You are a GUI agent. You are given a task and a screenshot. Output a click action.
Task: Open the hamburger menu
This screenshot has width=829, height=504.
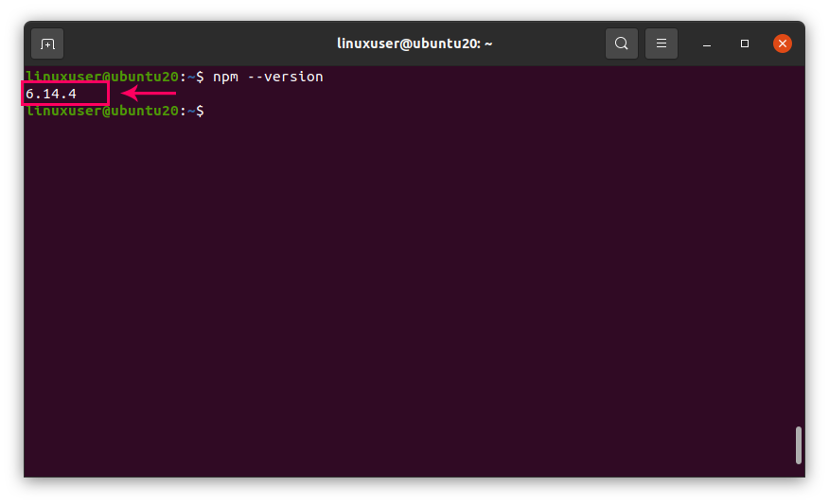(661, 43)
